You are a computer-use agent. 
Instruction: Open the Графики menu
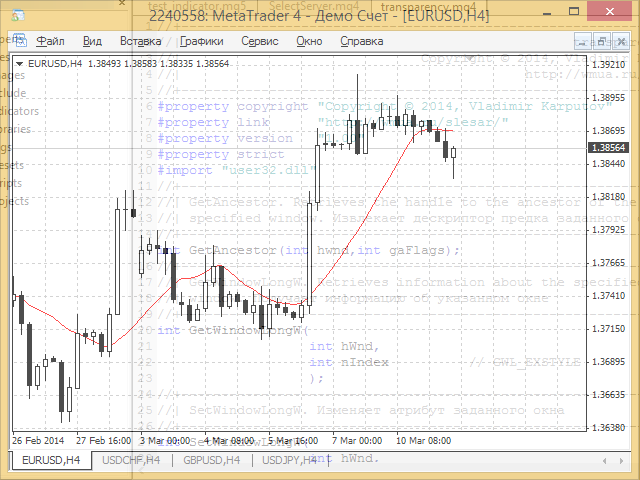pos(201,41)
